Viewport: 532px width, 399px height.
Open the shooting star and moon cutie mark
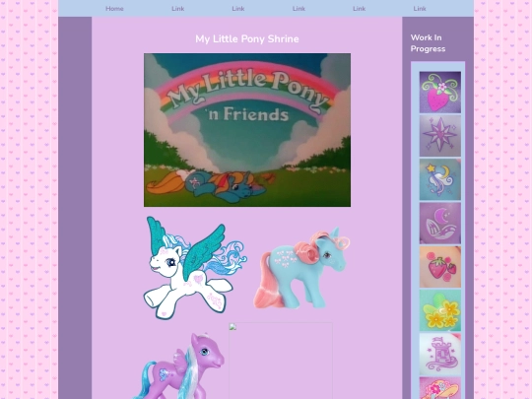point(440,179)
